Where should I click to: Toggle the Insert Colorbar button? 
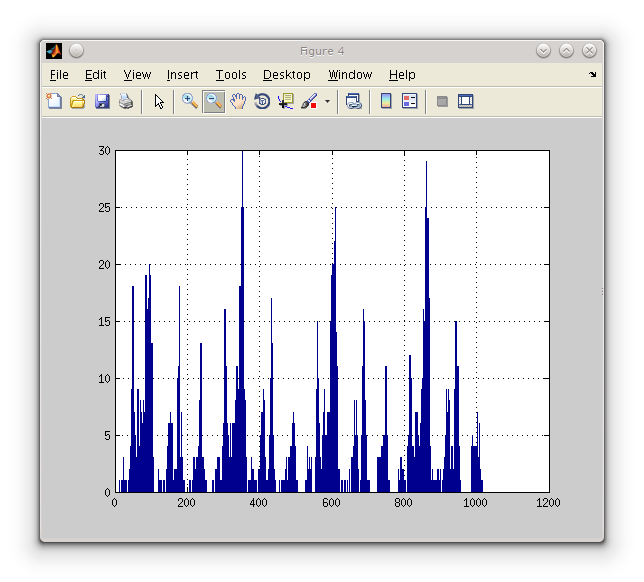click(x=386, y=101)
